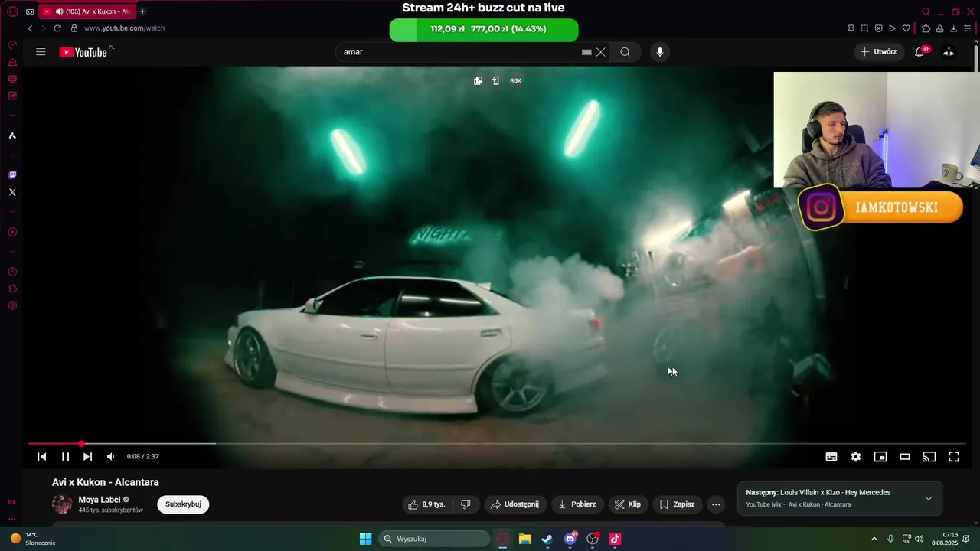Image resolution: width=980 pixels, height=551 pixels.
Task: Open browser downloads icon
Action: pyautogui.click(x=953, y=28)
